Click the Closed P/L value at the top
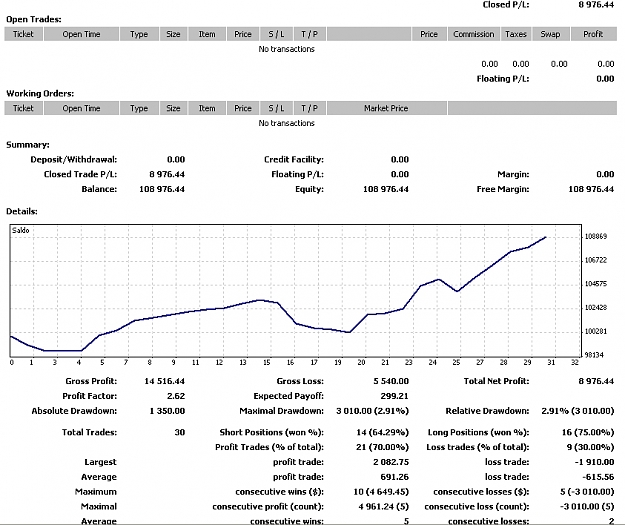 pos(596,5)
